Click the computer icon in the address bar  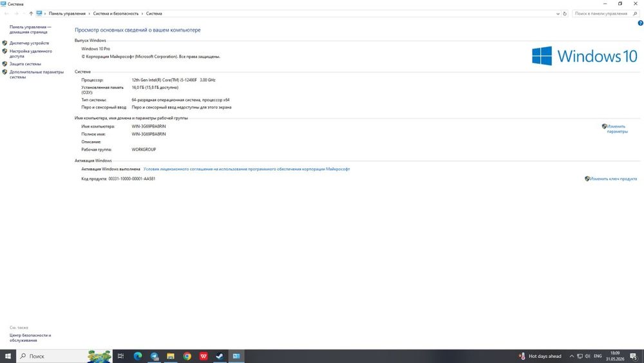(39, 14)
